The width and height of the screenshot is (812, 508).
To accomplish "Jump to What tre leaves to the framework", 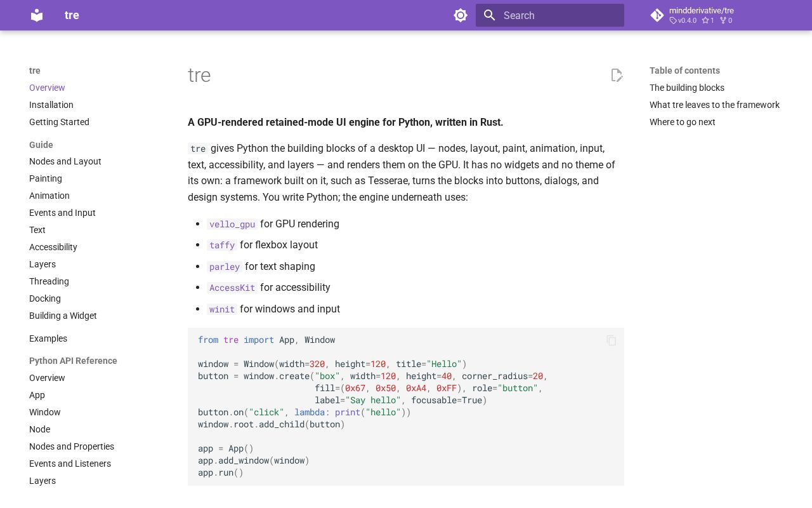I will pyautogui.click(x=714, y=105).
